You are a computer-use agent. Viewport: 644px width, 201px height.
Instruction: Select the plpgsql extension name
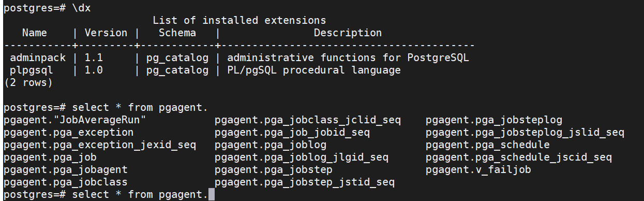31,70
